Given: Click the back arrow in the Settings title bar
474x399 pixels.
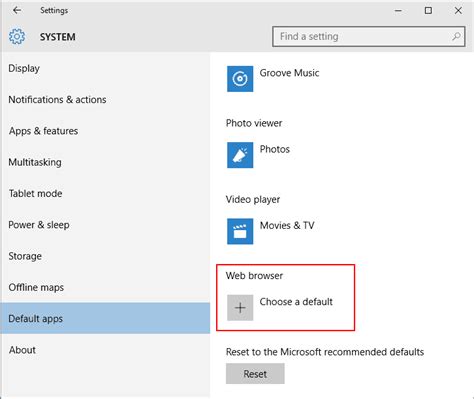Looking at the screenshot, I should click(x=17, y=10).
